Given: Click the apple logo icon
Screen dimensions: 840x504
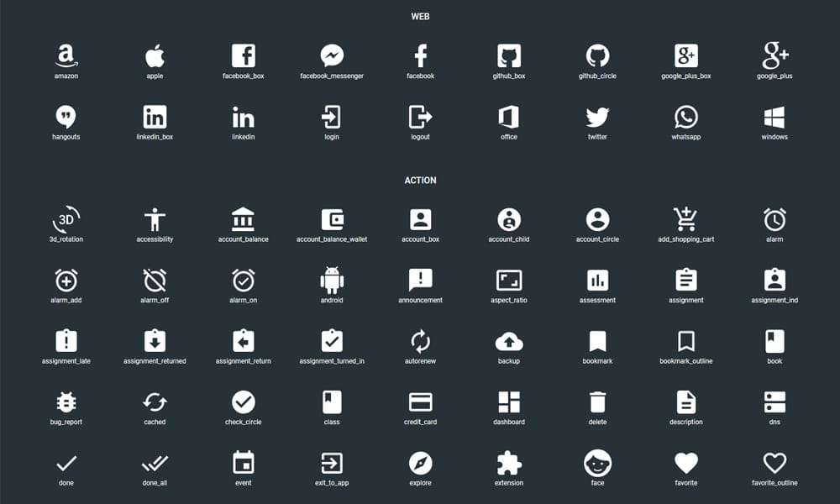Looking at the screenshot, I should (155, 55).
